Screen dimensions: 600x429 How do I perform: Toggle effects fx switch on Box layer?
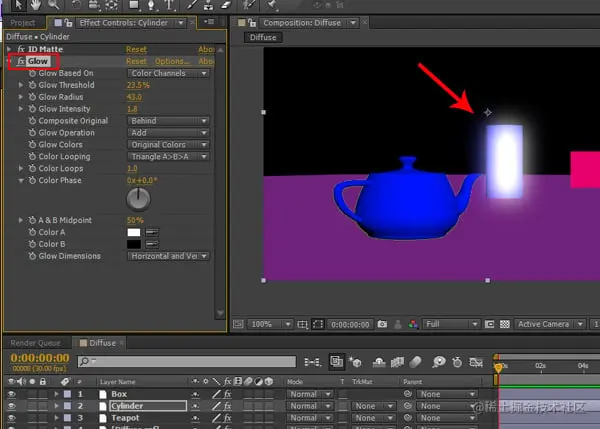227,394
